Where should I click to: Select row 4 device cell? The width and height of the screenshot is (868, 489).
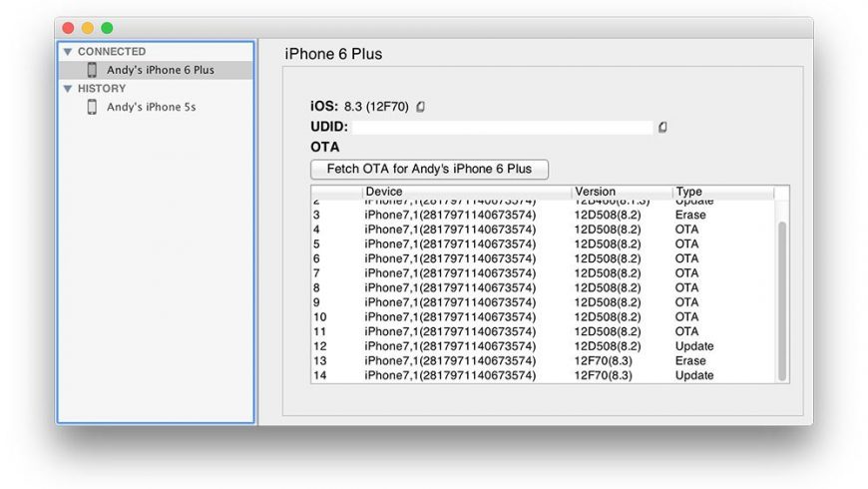pos(450,230)
